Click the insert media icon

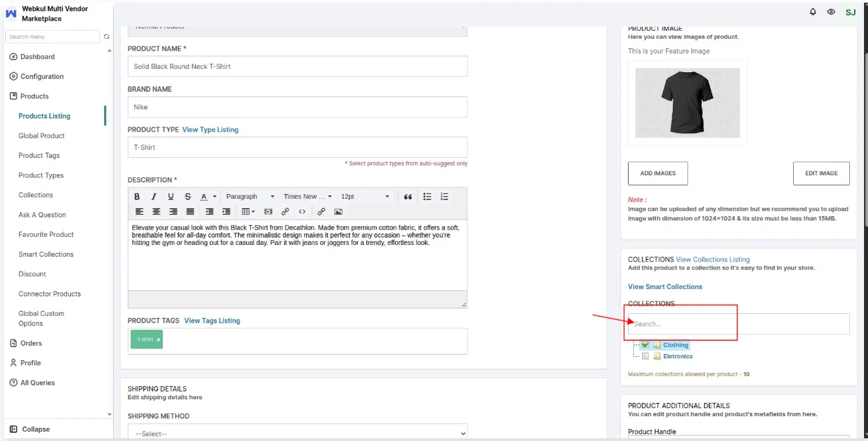point(268,211)
